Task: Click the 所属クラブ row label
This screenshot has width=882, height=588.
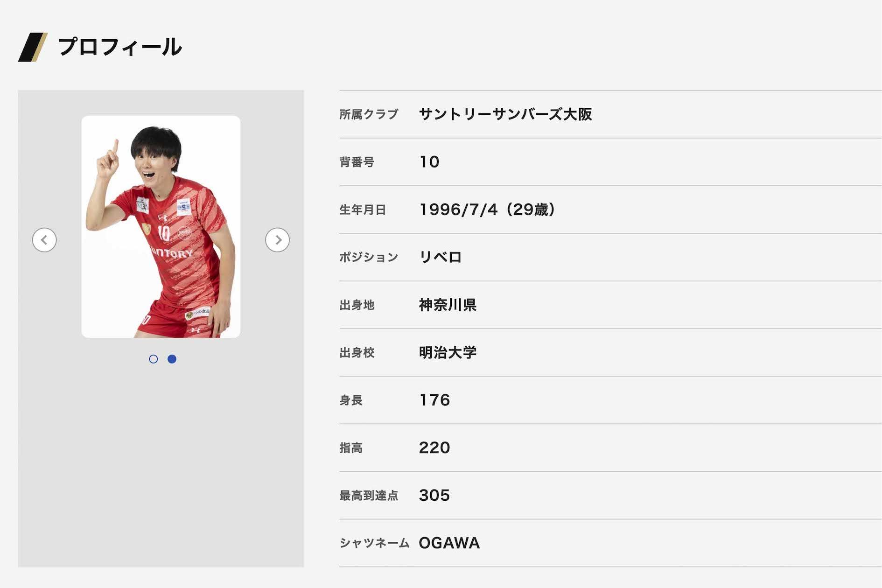Action: coord(369,114)
